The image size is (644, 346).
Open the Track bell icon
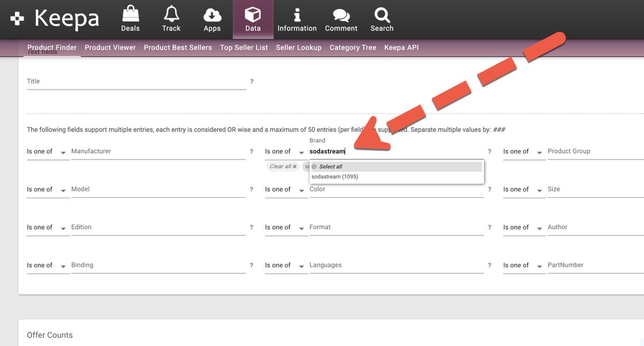(171, 13)
